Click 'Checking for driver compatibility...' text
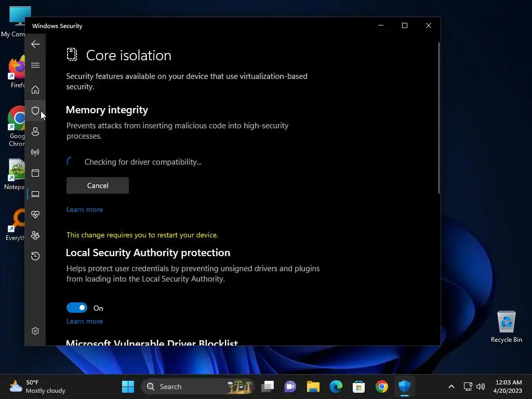Image resolution: width=532 pixels, height=399 pixels. point(143,162)
